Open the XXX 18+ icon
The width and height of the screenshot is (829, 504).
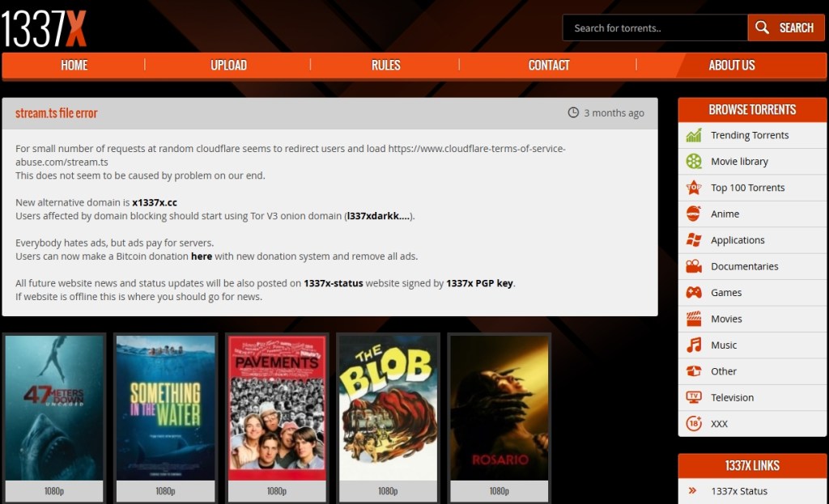click(x=693, y=423)
